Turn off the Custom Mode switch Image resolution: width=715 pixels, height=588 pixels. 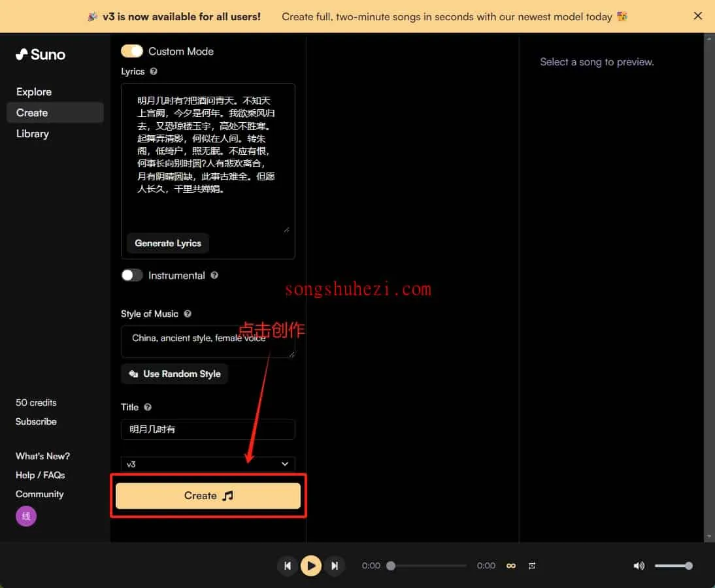(x=132, y=51)
